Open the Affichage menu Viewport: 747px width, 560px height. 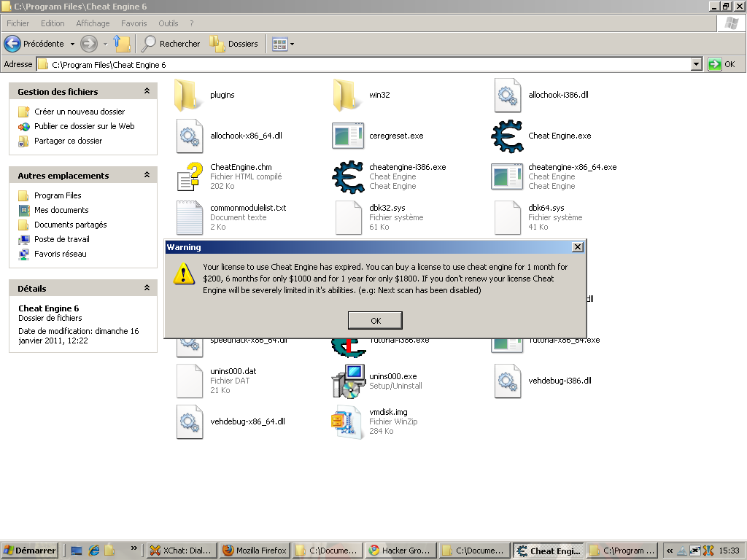pos(93,23)
